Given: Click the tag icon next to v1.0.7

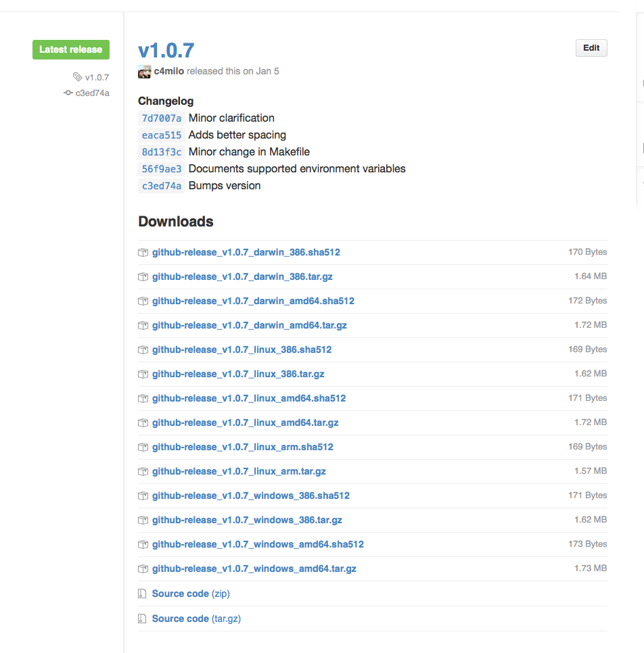Looking at the screenshot, I should [78, 77].
